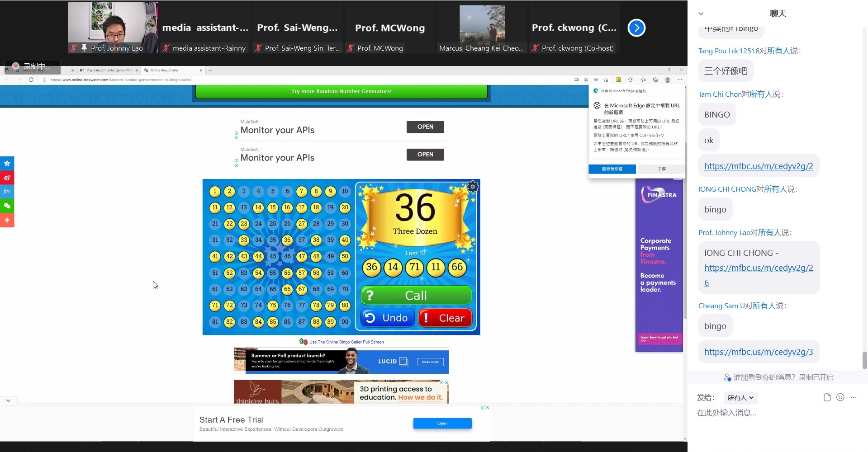Click 3D printing access to education ad
Screen dimensions: 868x452
[x=342, y=391]
